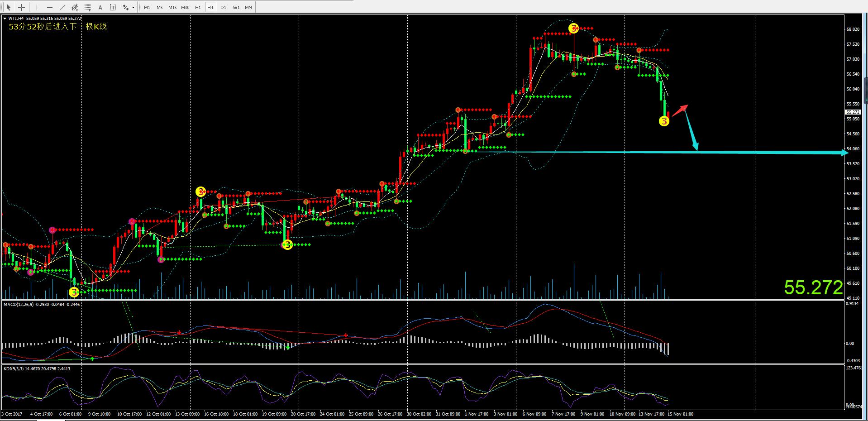The width and height of the screenshot is (868, 421).
Task: Click the 18 Oct 01:00 time label
Action: tap(245, 414)
